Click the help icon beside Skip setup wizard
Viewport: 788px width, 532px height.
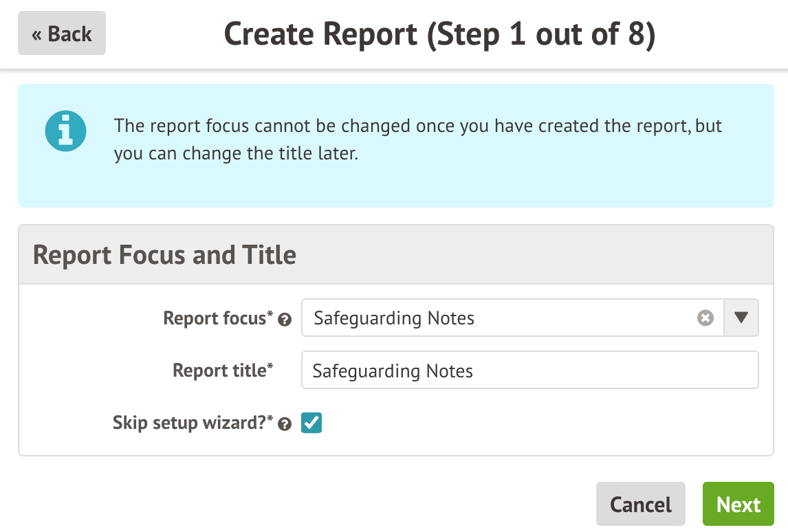[x=285, y=424]
